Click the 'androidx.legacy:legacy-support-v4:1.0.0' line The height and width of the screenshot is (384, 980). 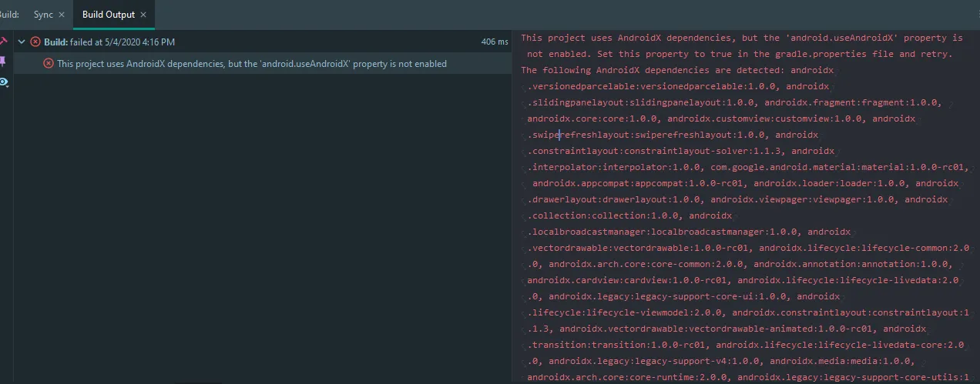point(721,361)
